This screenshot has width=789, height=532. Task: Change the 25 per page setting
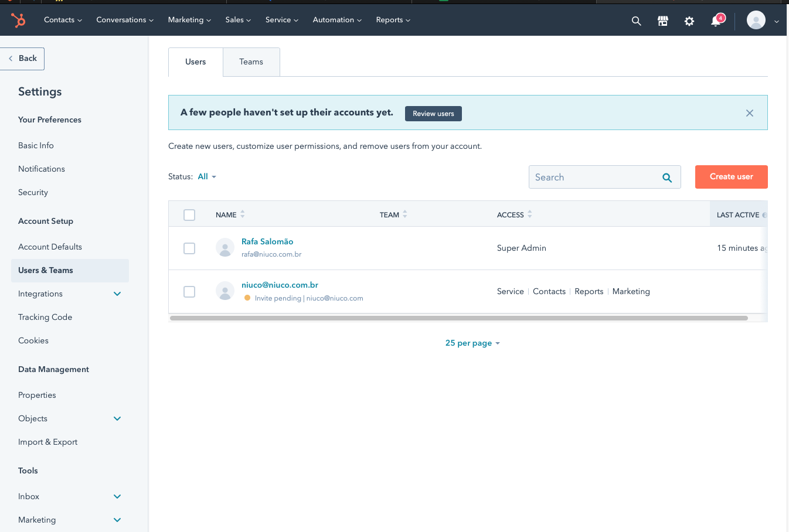pos(472,343)
